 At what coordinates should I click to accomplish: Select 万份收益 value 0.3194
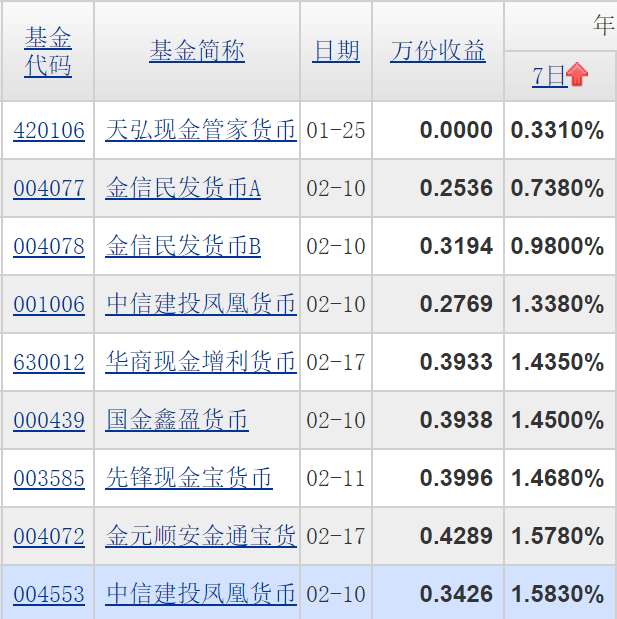[456, 246]
